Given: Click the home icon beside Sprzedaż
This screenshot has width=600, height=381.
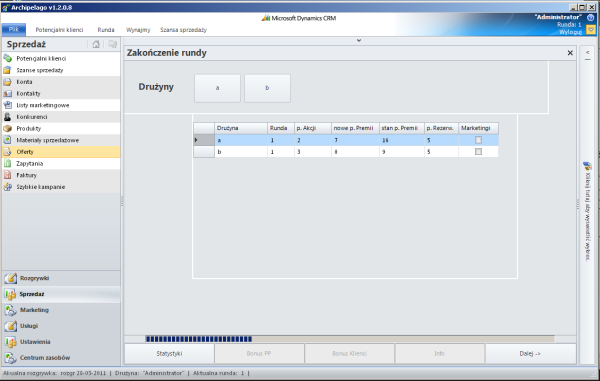Looking at the screenshot, I should tap(96, 44).
